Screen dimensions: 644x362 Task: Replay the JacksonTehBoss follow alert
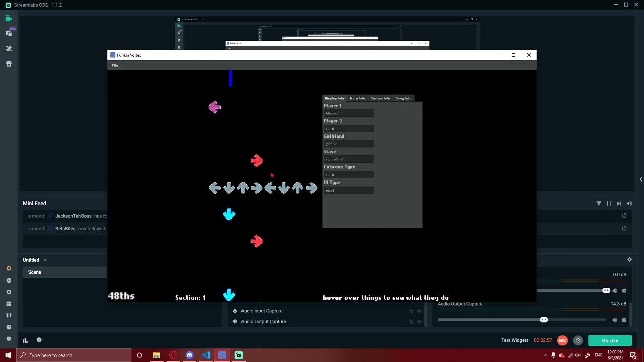click(x=624, y=216)
